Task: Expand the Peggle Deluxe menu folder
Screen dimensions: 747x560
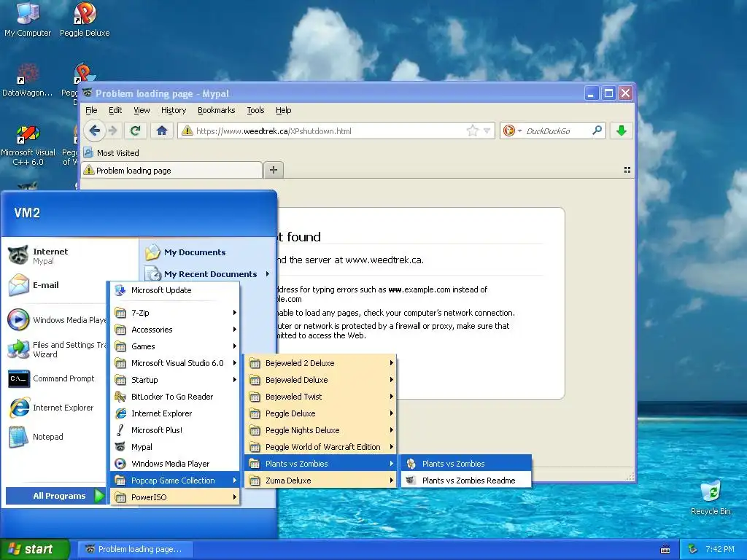Action: [x=320, y=413]
